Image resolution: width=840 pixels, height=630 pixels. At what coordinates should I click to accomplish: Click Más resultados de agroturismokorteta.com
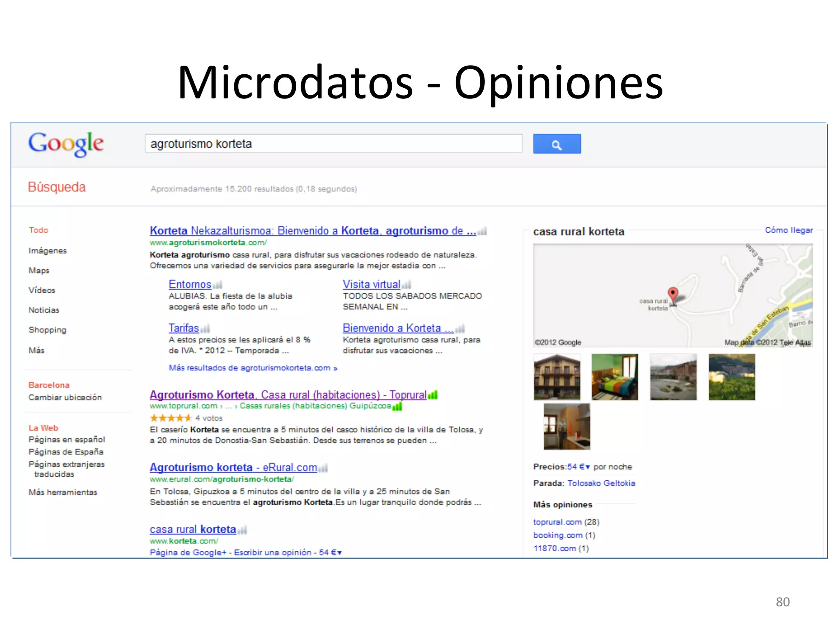click(x=253, y=368)
